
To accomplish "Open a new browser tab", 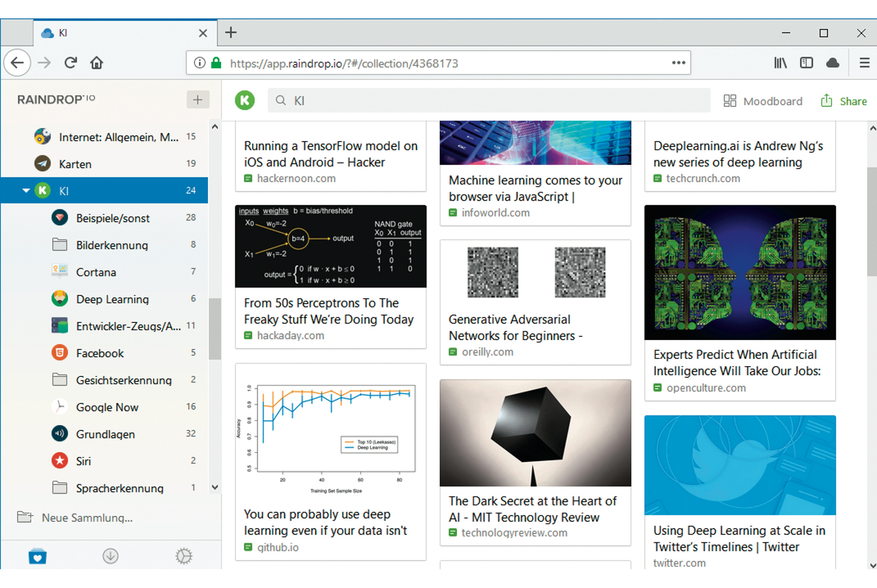I will (x=231, y=33).
